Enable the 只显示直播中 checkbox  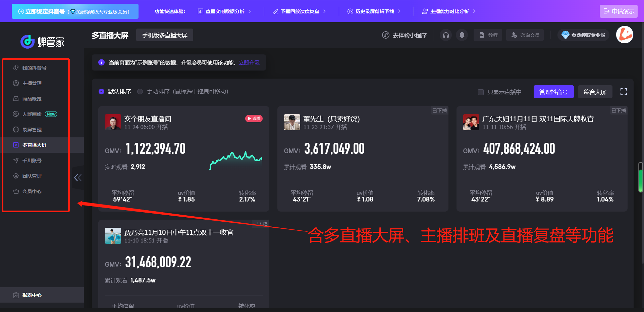click(x=481, y=92)
